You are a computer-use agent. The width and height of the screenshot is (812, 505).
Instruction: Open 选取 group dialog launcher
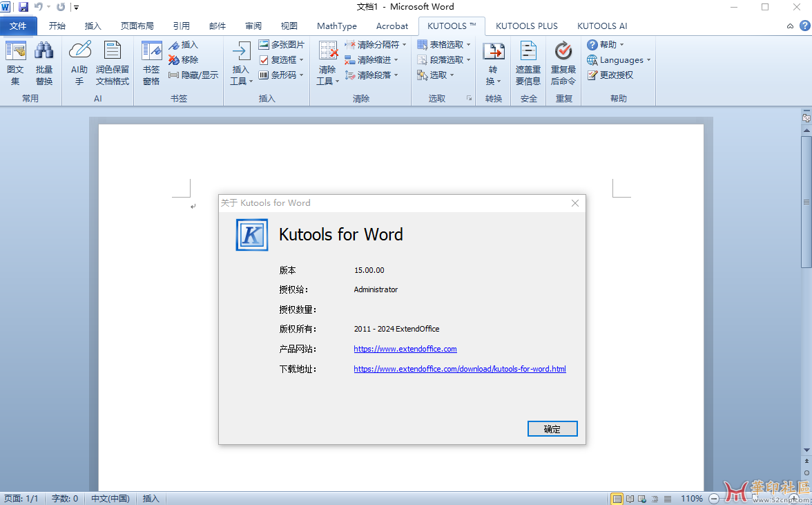click(x=470, y=98)
